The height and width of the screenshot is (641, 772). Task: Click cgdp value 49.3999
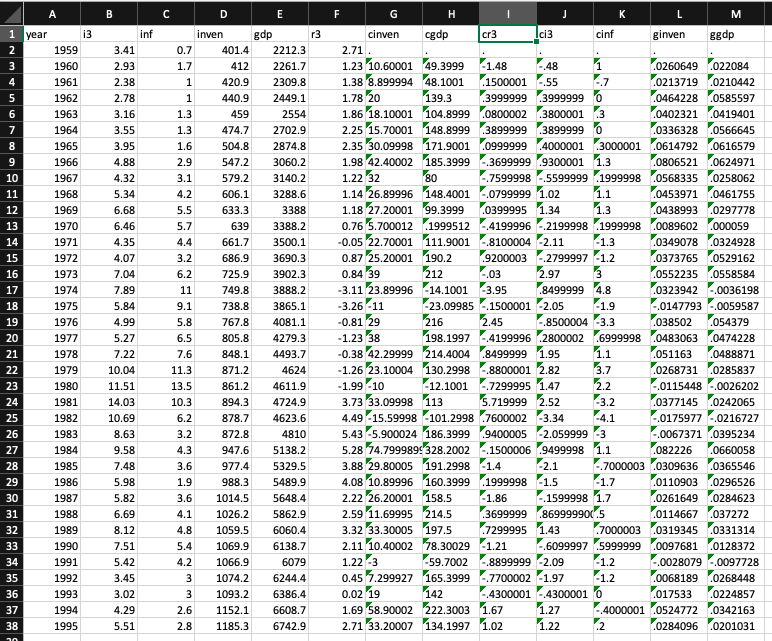coord(451,66)
